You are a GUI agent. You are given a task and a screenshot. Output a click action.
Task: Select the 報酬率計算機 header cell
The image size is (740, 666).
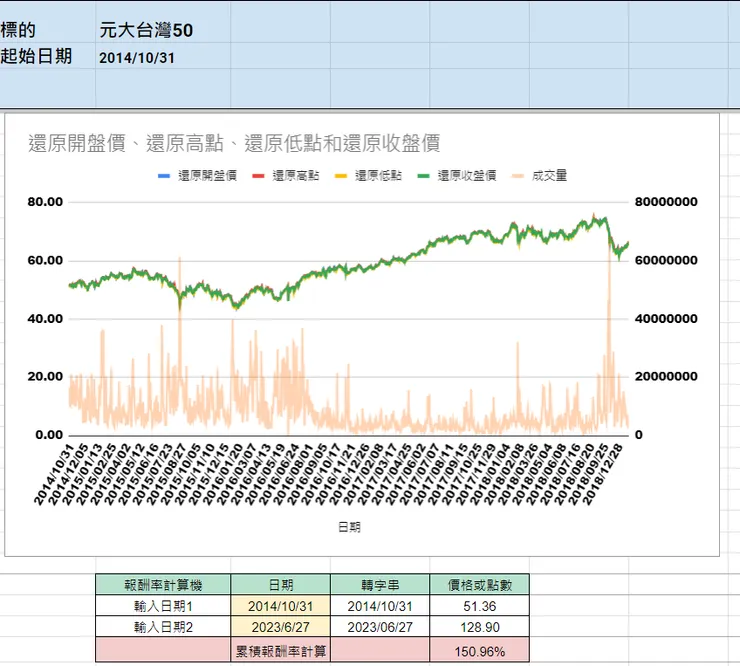coord(163,585)
